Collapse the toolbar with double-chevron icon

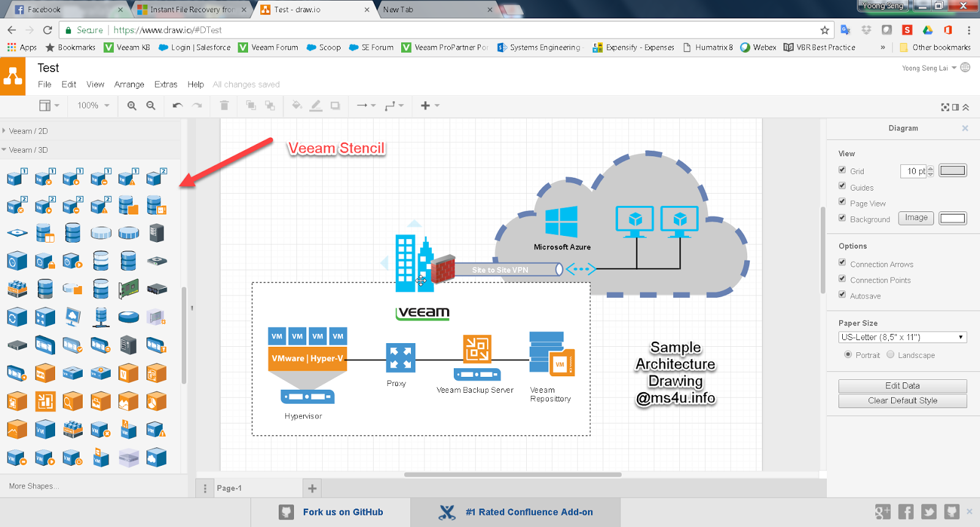point(966,107)
